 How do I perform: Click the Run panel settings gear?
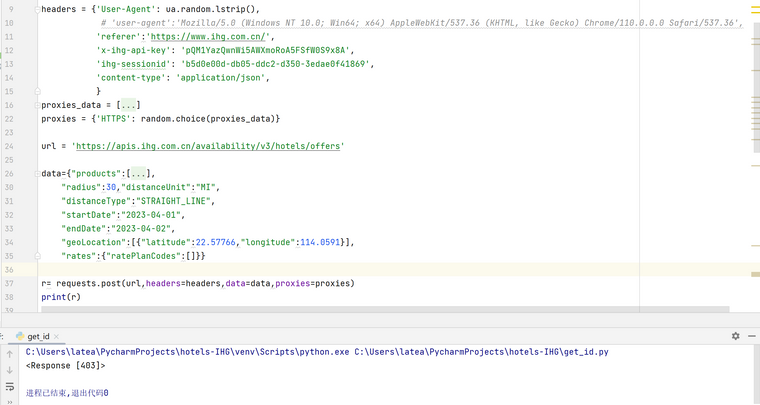[735, 336]
